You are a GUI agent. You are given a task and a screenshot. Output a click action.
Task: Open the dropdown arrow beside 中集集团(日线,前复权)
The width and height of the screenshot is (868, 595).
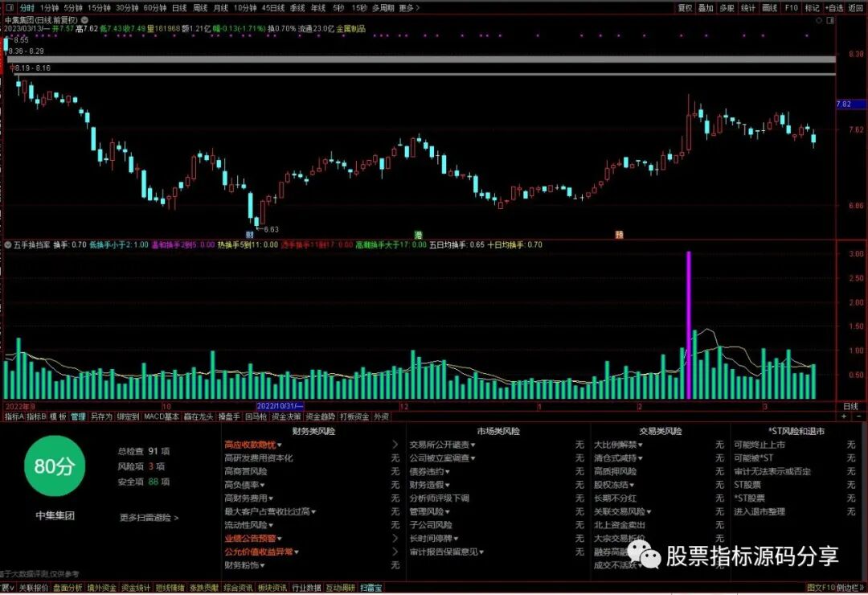coord(84,20)
